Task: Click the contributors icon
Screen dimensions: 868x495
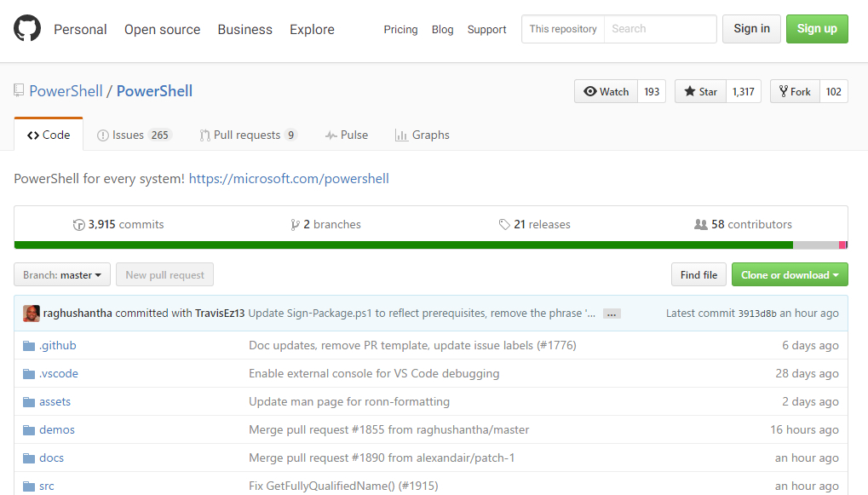Action: click(700, 224)
